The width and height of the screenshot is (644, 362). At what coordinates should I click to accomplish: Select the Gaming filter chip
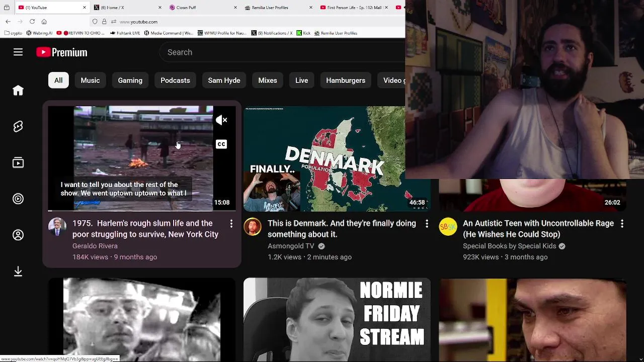coord(130,80)
